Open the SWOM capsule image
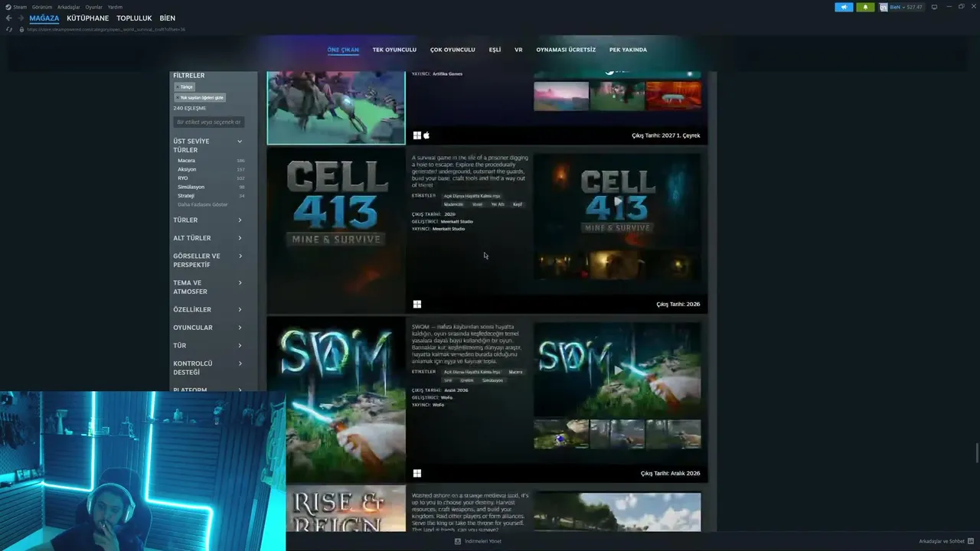Viewport: 980px width, 551px height. (x=336, y=399)
